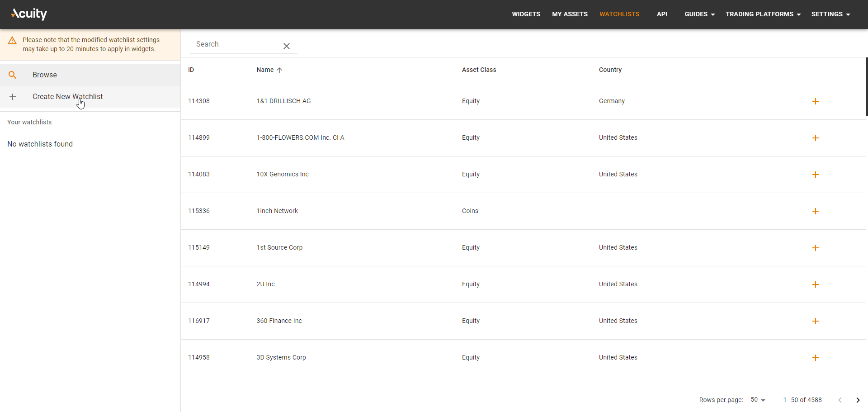Viewport: 868px width, 412px height.
Task: Add 3D Systems Corp with plus icon
Action: [x=815, y=358]
